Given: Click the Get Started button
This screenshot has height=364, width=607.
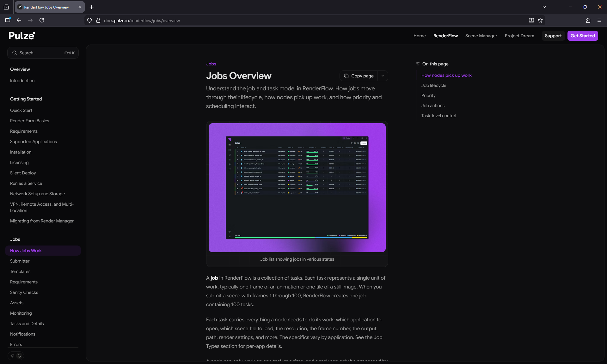Looking at the screenshot, I should coord(583,36).
